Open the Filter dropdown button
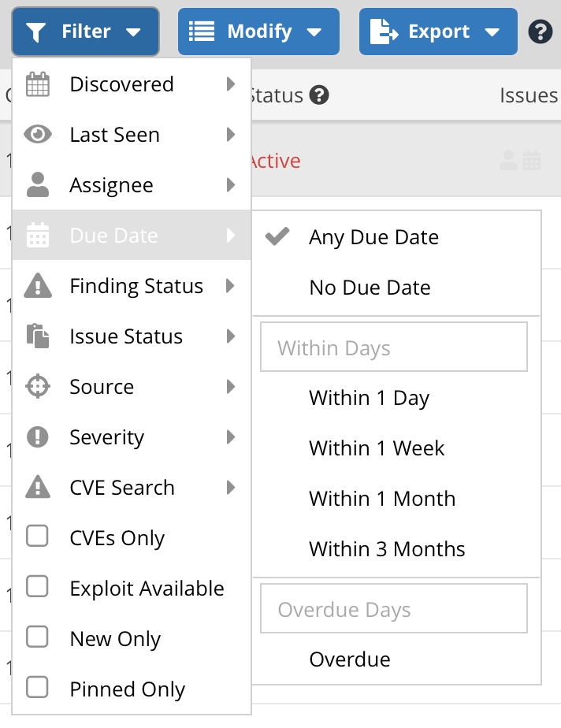Screen dimensions: 561x728 pyautogui.click(x=85, y=32)
